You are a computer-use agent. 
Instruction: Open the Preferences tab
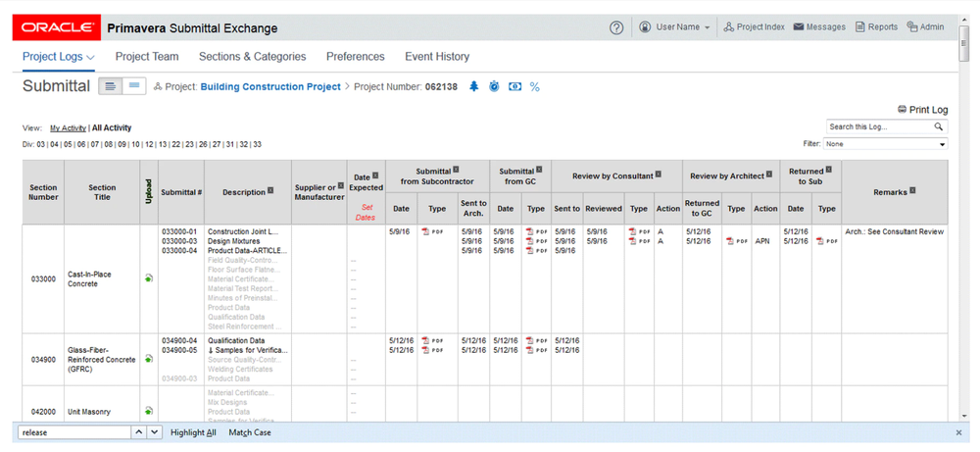(x=356, y=56)
